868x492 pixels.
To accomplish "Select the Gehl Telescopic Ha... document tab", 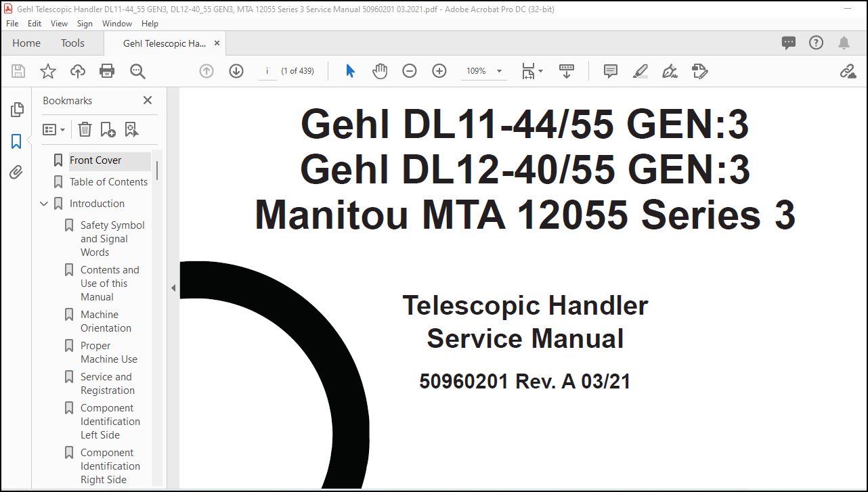I will tap(164, 43).
